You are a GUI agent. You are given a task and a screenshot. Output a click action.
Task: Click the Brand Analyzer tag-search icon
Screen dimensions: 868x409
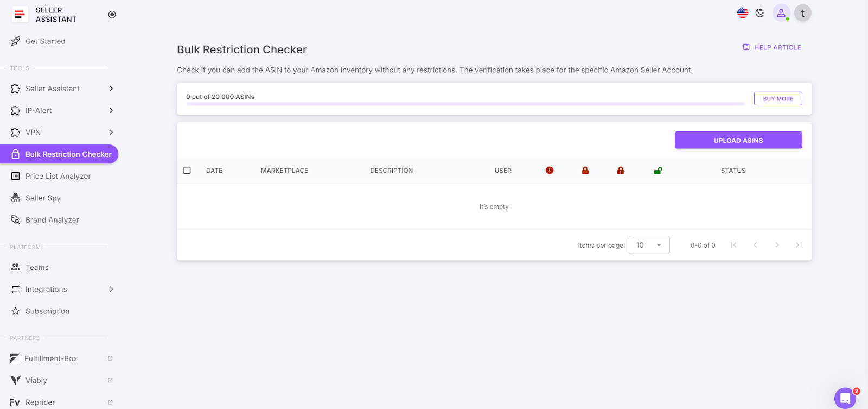(16, 220)
